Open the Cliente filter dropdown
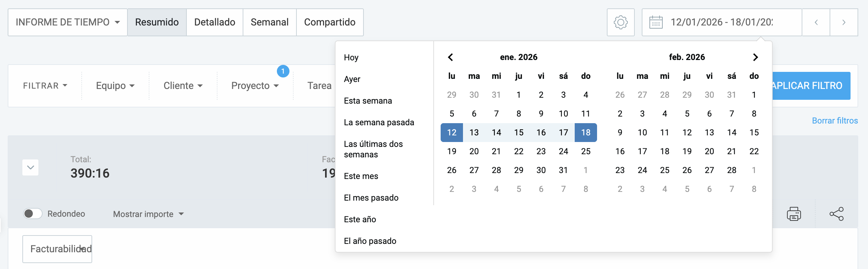This screenshot has width=868, height=269. pyautogui.click(x=183, y=85)
